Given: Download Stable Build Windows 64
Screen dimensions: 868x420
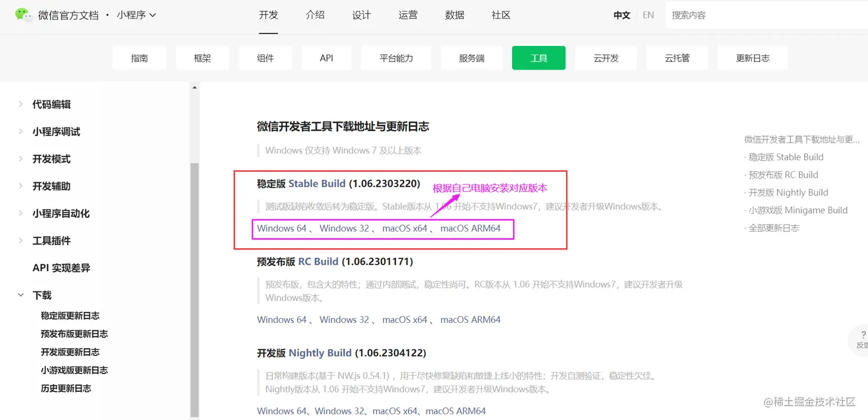Looking at the screenshot, I should point(282,228).
